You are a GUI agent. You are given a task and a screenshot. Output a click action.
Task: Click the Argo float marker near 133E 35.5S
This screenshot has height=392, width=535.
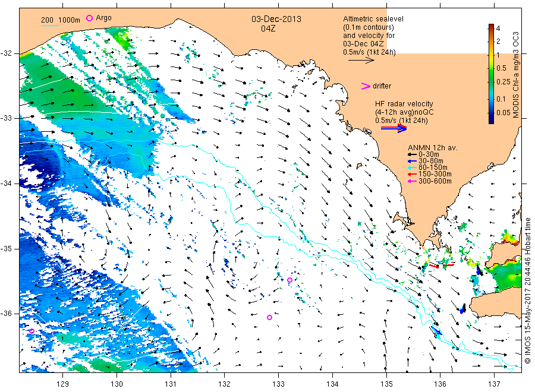289,280
